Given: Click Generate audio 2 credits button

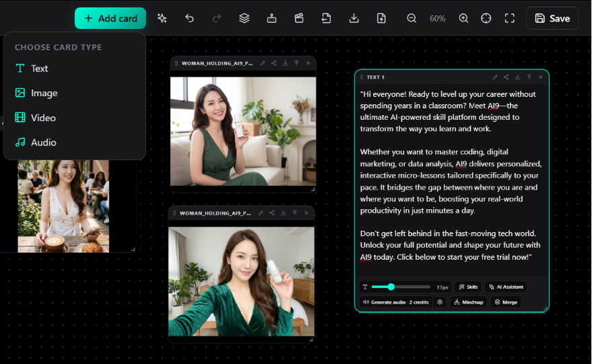Looking at the screenshot, I should pyautogui.click(x=395, y=302).
